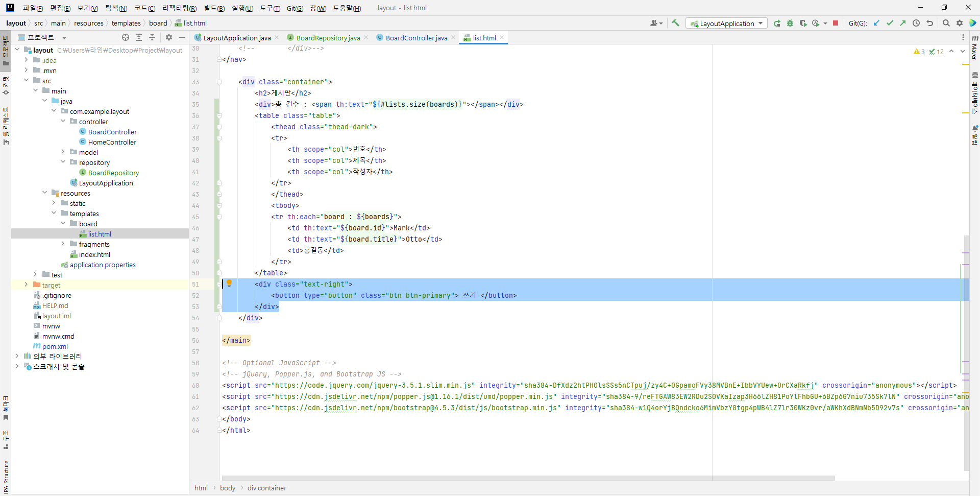The width and height of the screenshot is (980, 496).
Task: Open Git history clock icon
Action: (x=916, y=23)
